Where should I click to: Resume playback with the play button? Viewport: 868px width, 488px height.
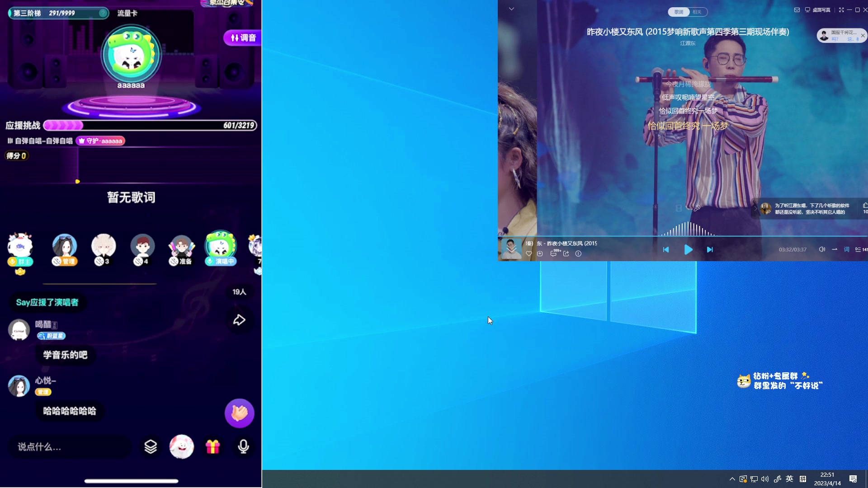(688, 249)
